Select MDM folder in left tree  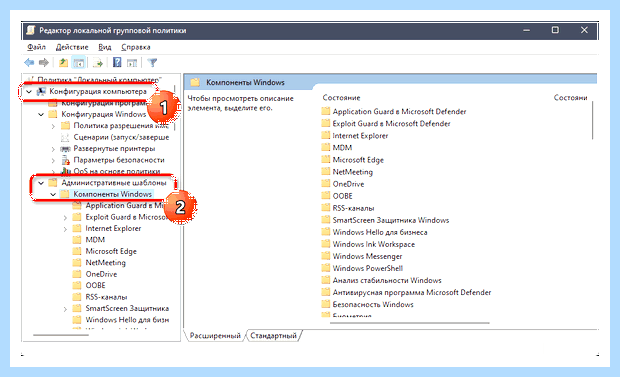[x=95, y=240]
